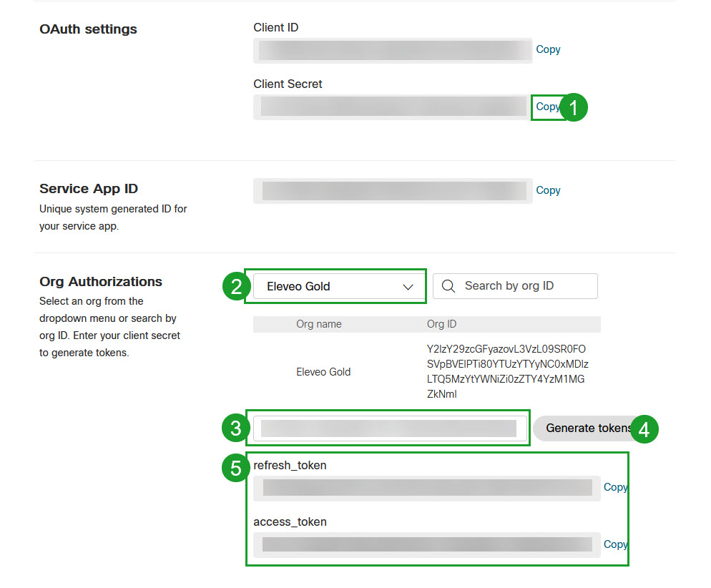
Task: Click the Org name column header
Action: point(319,324)
